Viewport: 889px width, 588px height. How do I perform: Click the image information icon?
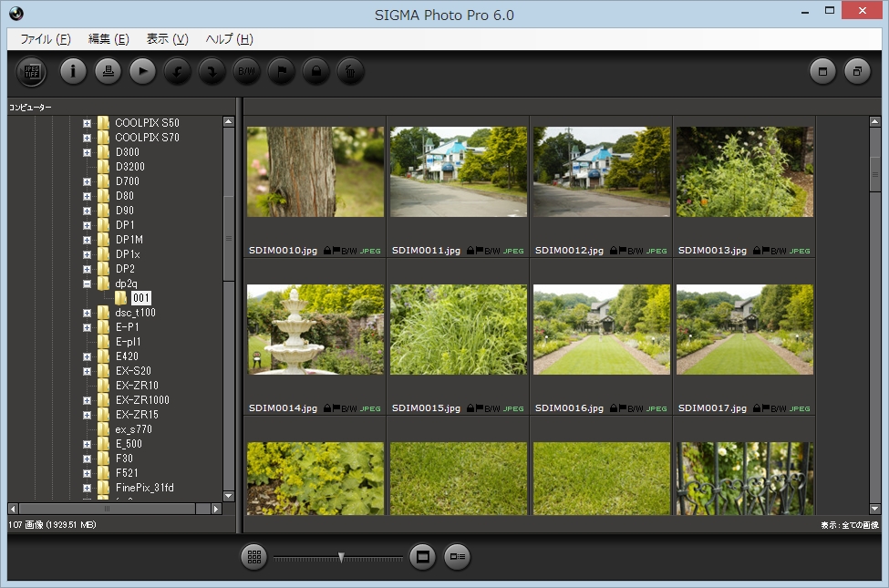[73, 72]
